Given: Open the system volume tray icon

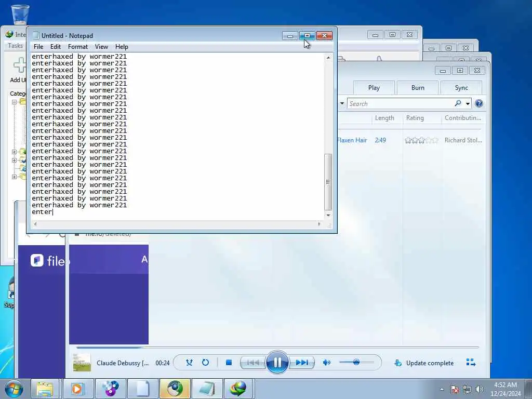Looking at the screenshot, I should [479, 389].
